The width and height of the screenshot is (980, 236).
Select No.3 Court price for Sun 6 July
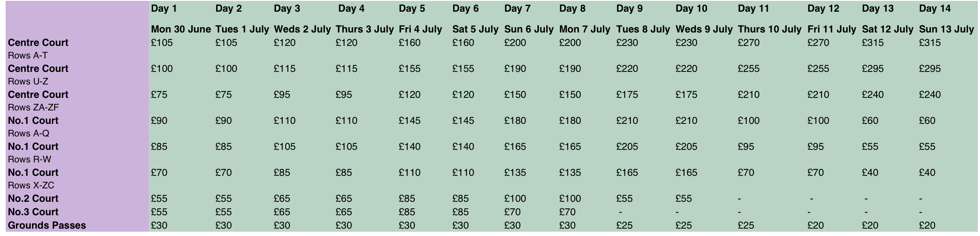point(512,212)
